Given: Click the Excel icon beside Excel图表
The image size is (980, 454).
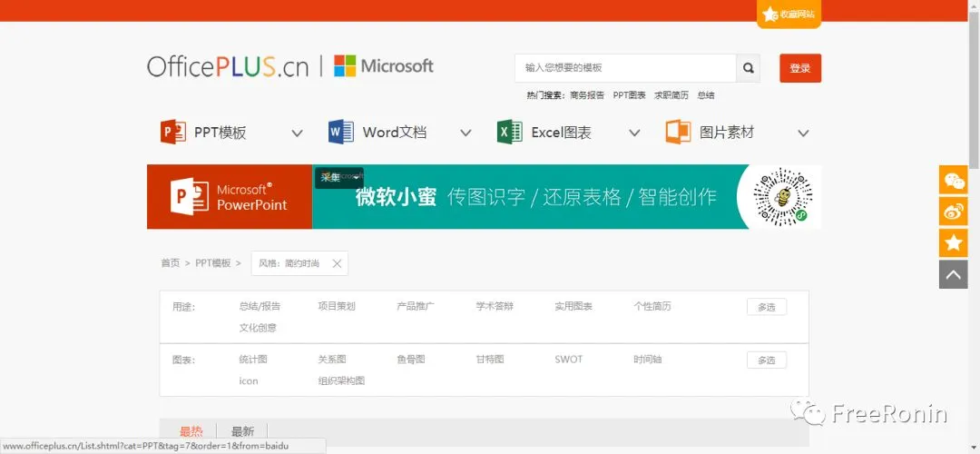Looking at the screenshot, I should coord(510,132).
